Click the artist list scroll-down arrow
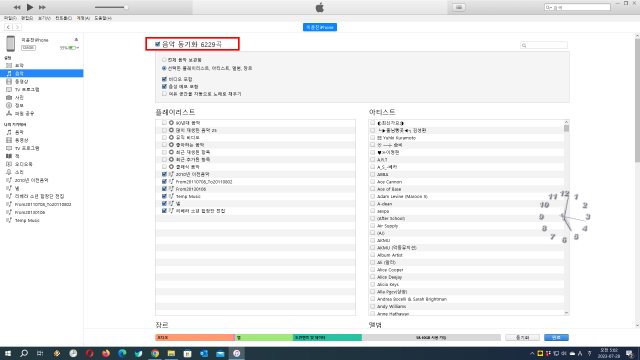640x360 pixels. pos(566,313)
